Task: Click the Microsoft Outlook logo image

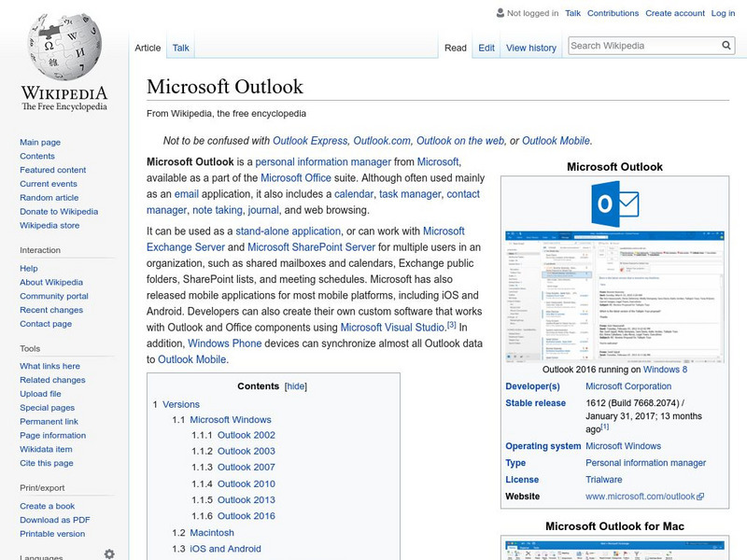Action: point(614,203)
